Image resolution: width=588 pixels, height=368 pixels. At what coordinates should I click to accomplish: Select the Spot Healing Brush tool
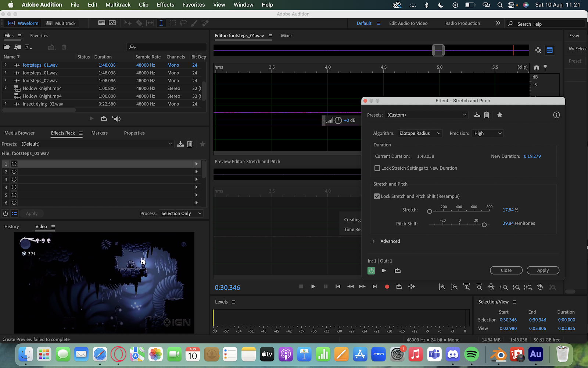(x=205, y=23)
